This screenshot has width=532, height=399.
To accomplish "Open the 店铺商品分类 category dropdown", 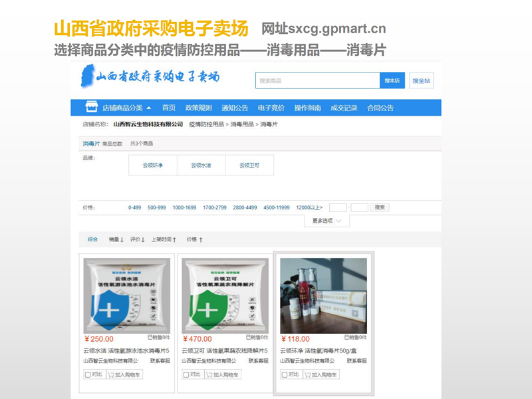I will pos(126,108).
